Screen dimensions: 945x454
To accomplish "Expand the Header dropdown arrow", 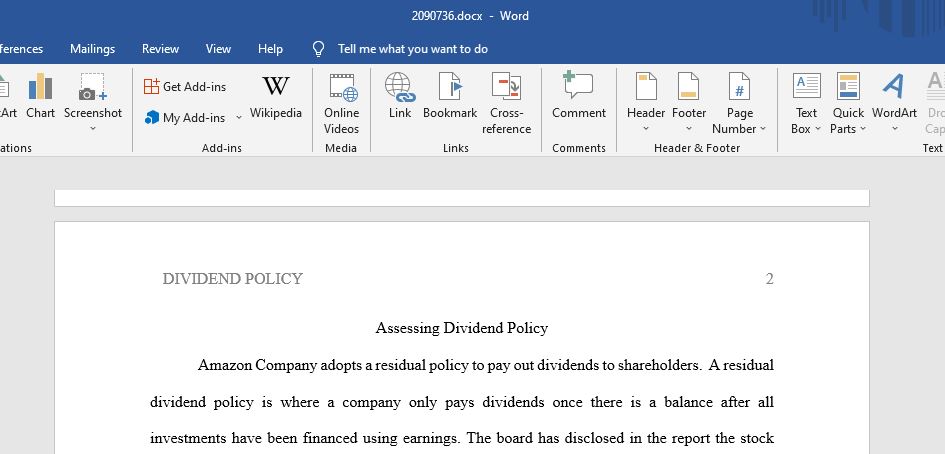I will click(646, 128).
